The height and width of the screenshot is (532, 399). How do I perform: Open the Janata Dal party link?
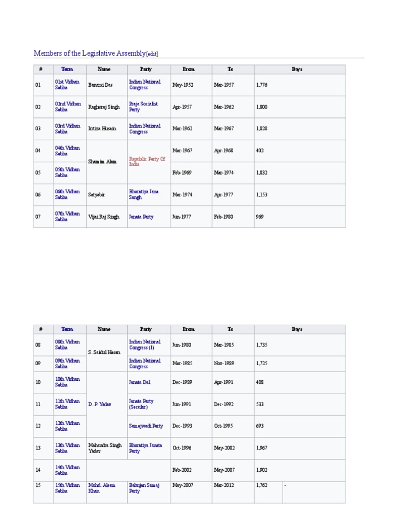pyautogui.click(x=140, y=382)
